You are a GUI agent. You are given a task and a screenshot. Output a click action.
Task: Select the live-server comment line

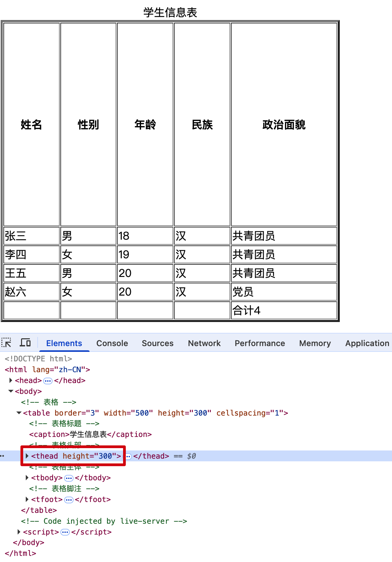tap(104, 521)
